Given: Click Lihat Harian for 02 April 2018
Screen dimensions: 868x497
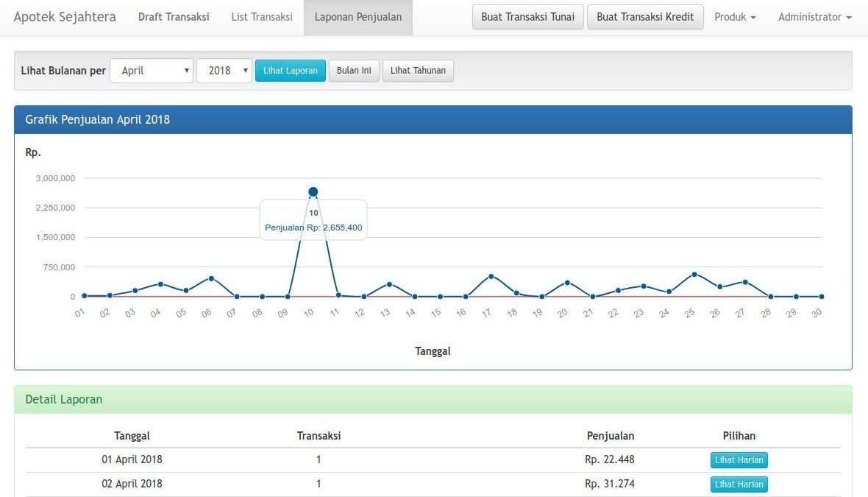Looking at the screenshot, I should (x=739, y=484).
